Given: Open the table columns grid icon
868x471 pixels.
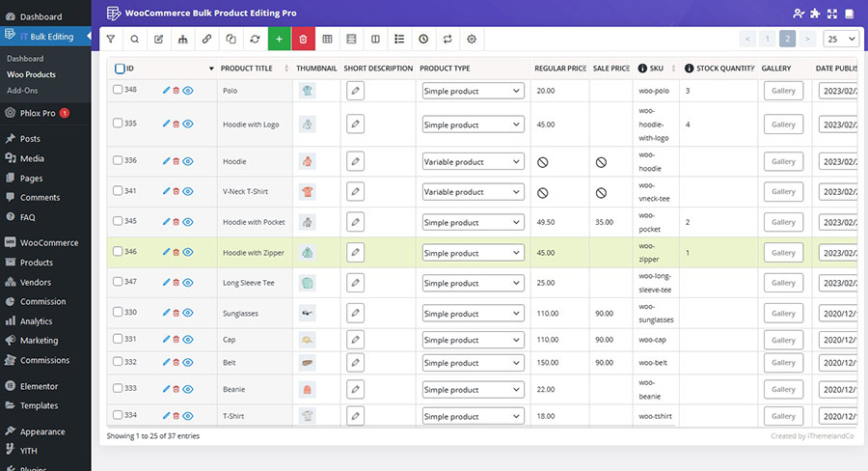Looking at the screenshot, I should point(327,40).
